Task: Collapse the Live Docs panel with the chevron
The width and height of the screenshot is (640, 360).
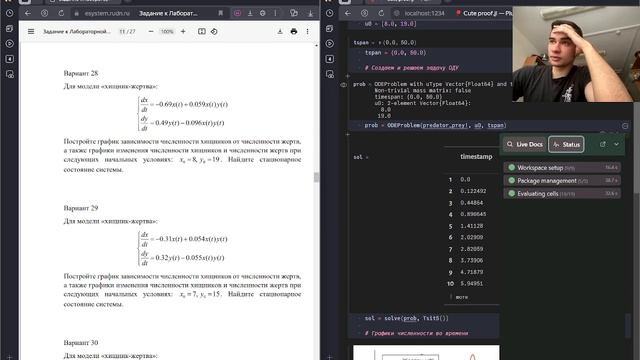Action: point(616,144)
